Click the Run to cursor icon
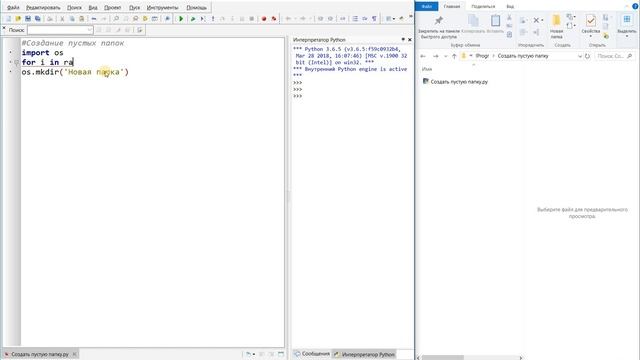This screenshot has width=640, height=360. pyautogui.click(x=203, y=19)
